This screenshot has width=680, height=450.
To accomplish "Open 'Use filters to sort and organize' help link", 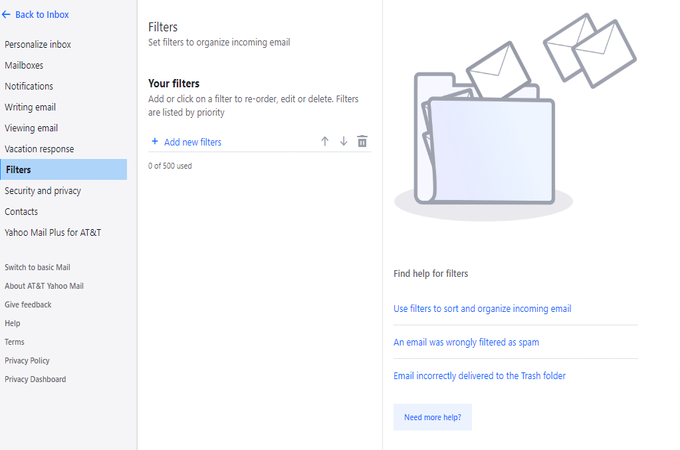I will [x=482, y=308].
